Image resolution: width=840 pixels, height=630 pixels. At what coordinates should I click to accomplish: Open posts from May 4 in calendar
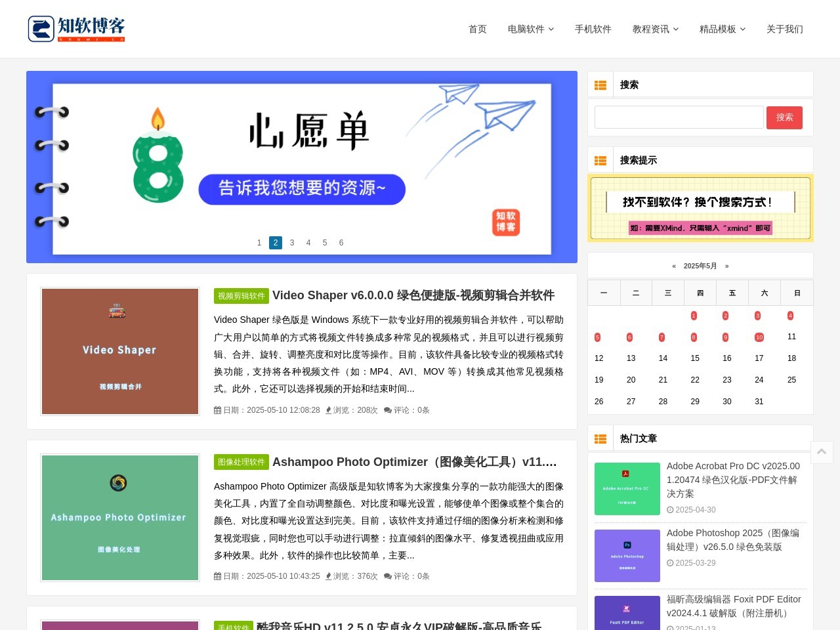tap(790, 316)
